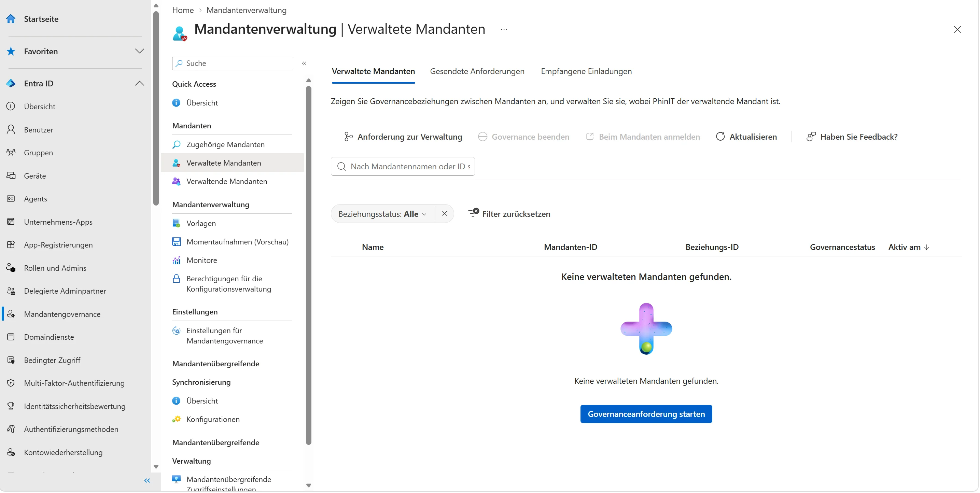Image resolution: width=980 pixels, height=493 pixels.
Task: Collapse the Entra ID section chevron
Action: click(140, 83)
